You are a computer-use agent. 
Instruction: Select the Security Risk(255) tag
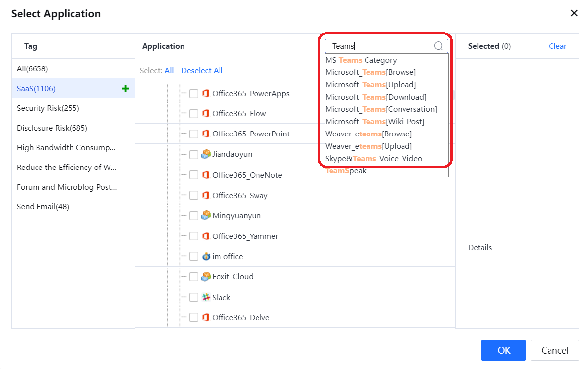coord(73,108)
